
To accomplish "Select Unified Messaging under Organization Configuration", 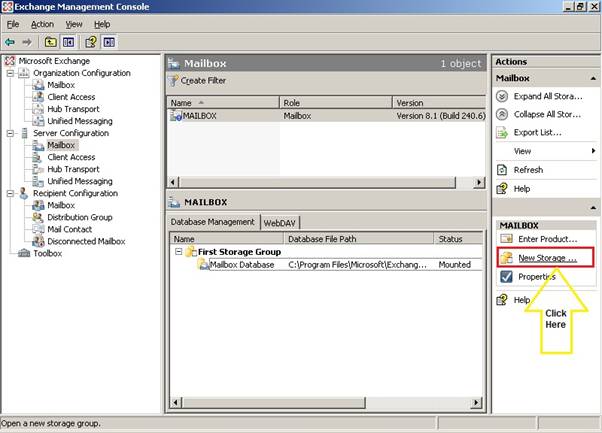I will click(80, 121).
